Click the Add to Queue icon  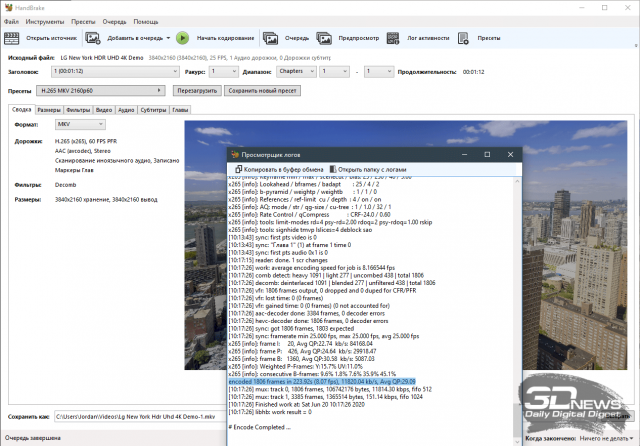93,38
